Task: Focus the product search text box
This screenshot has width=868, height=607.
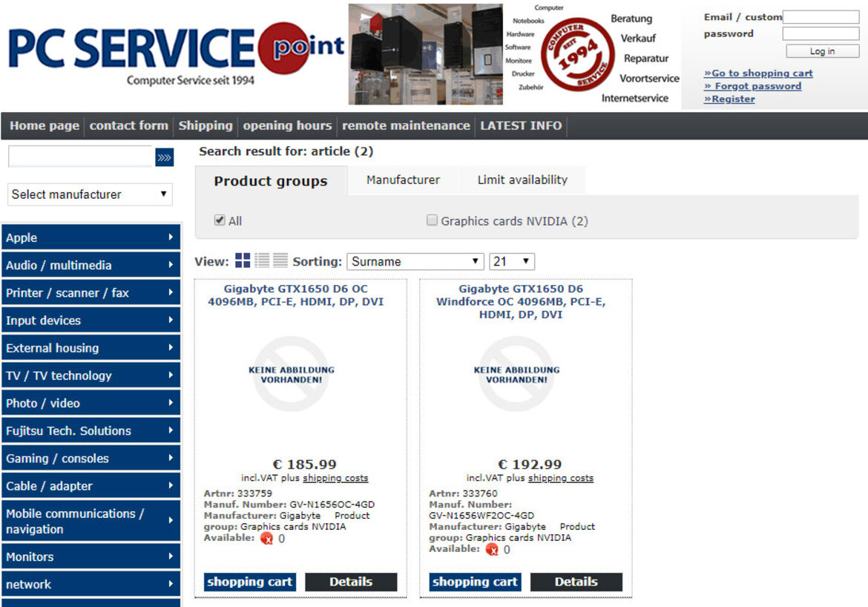Action: click(81, 157)
